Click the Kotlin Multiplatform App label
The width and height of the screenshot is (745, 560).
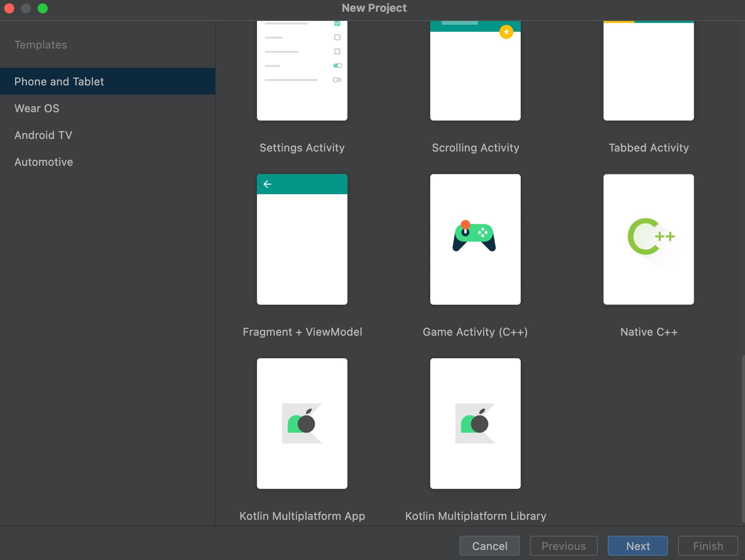click(302, 516)
